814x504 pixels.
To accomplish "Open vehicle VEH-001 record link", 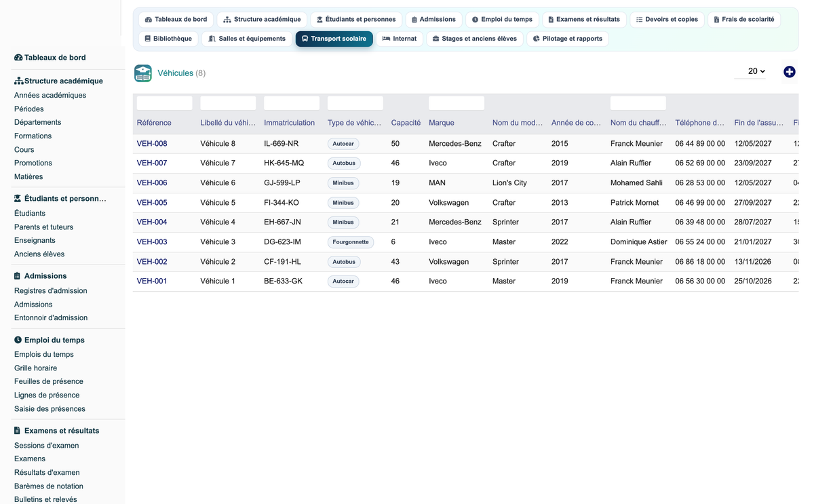I will coord(152,281).
